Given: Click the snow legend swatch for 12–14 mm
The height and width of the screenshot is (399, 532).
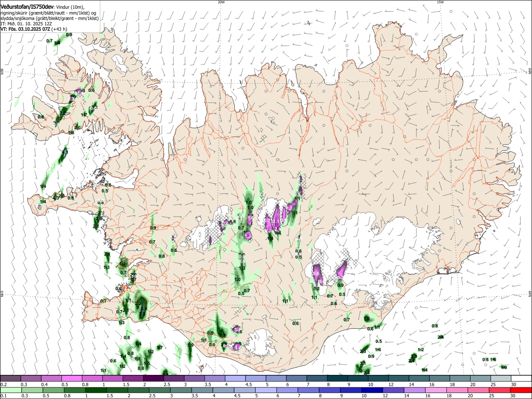Looking at the screenshot, I should [x=398, y=379].
